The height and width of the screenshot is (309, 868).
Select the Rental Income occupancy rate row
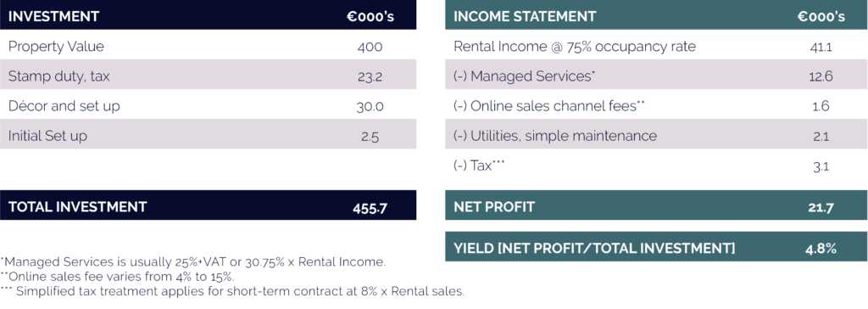click(x=657, y=46)
